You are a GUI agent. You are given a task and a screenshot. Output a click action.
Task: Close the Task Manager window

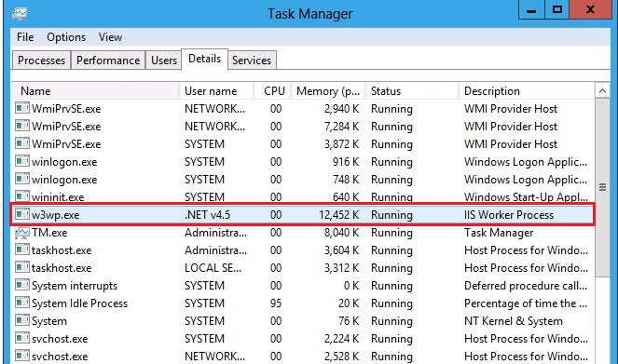[x=590, y=9]
